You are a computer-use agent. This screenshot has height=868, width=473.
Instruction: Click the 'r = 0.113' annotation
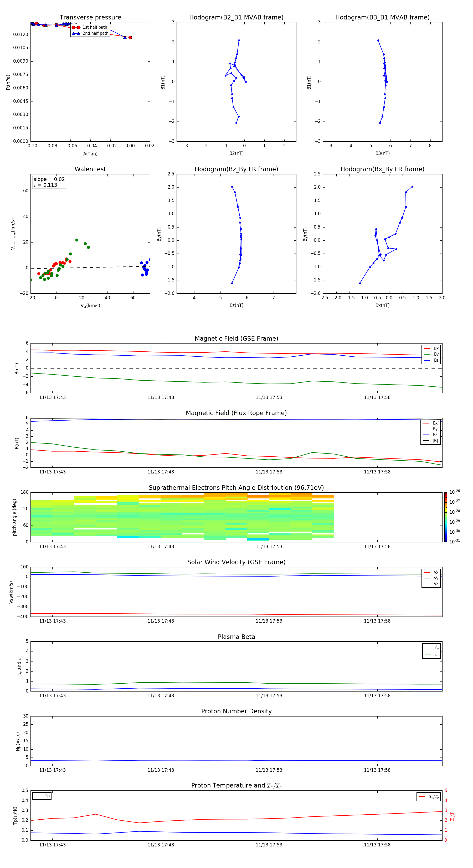45,185
